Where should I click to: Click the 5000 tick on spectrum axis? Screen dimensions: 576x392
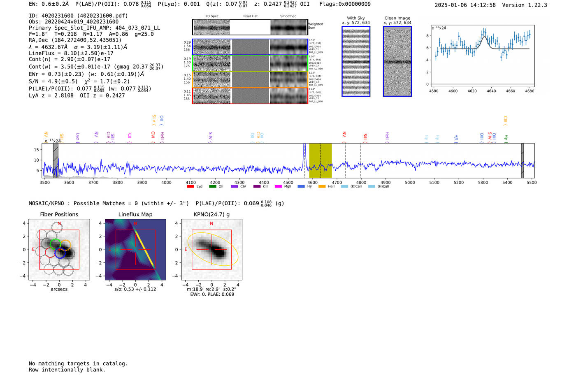coord(410,183)
